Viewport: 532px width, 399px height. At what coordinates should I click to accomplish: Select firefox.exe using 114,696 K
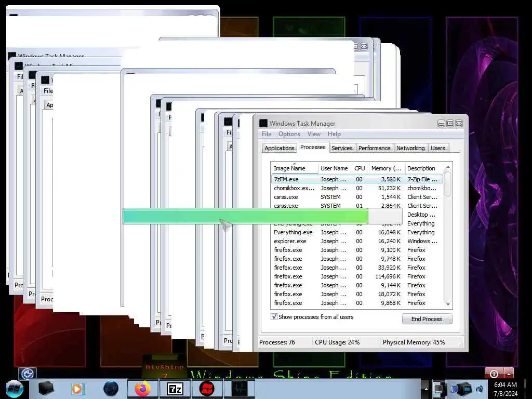pyautogui.click(x=357, y=276)
